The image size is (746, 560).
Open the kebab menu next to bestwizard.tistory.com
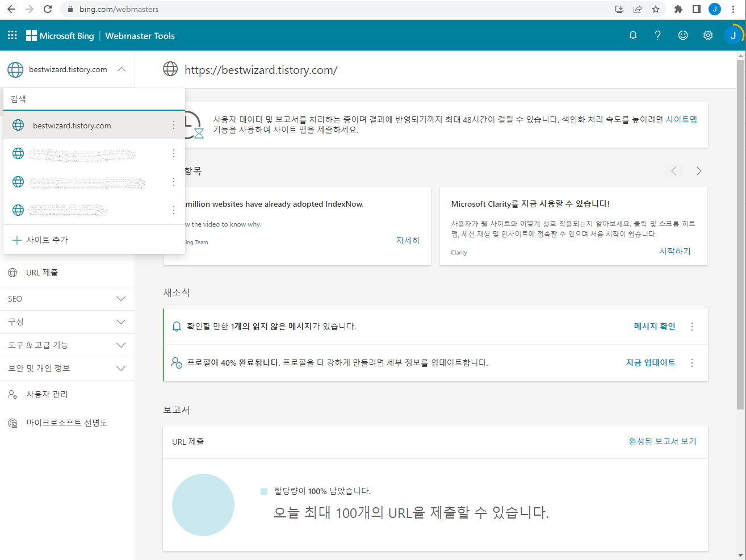click(173, 125)
